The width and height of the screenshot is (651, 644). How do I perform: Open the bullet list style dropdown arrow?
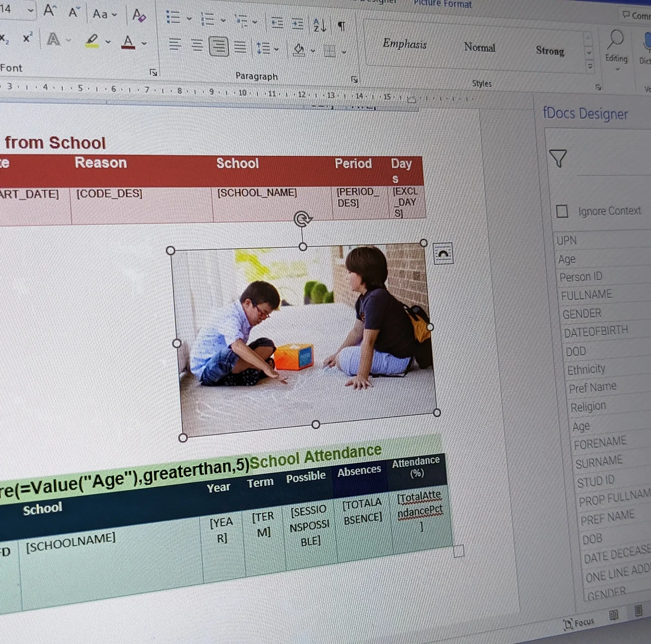[189, 19]
